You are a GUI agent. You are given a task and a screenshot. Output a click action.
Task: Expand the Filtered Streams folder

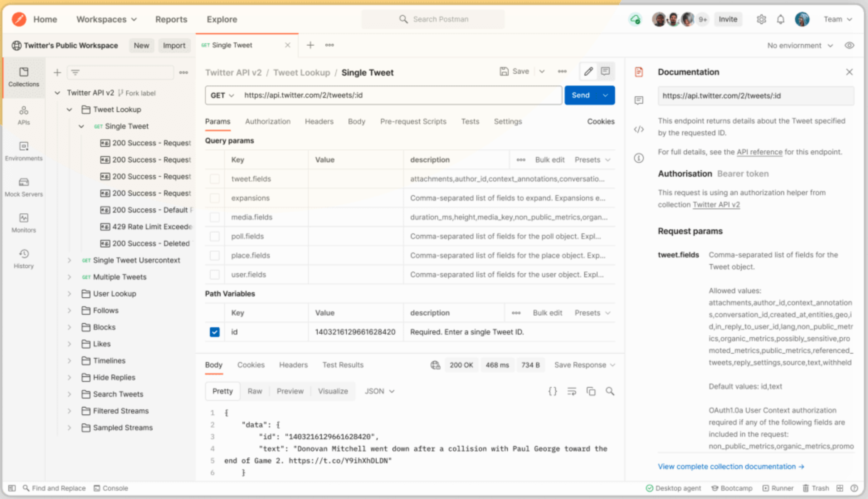pos(69,411)
